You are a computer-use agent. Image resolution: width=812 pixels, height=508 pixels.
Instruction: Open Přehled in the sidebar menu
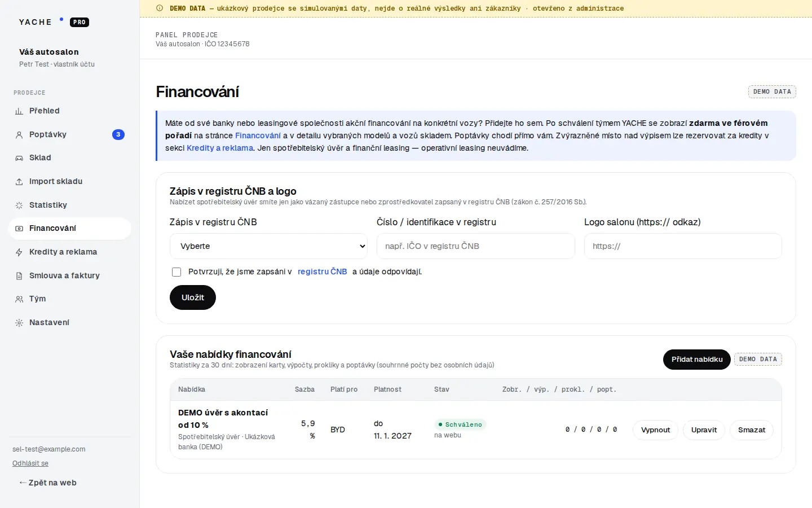pos(70,111)
